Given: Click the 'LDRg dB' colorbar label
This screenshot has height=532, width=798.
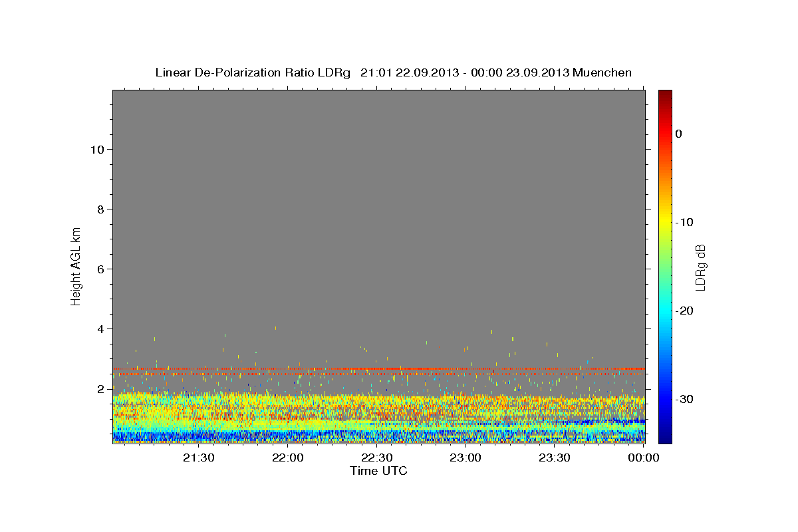Looking at the screenshot, I should [x=700, y=267].
